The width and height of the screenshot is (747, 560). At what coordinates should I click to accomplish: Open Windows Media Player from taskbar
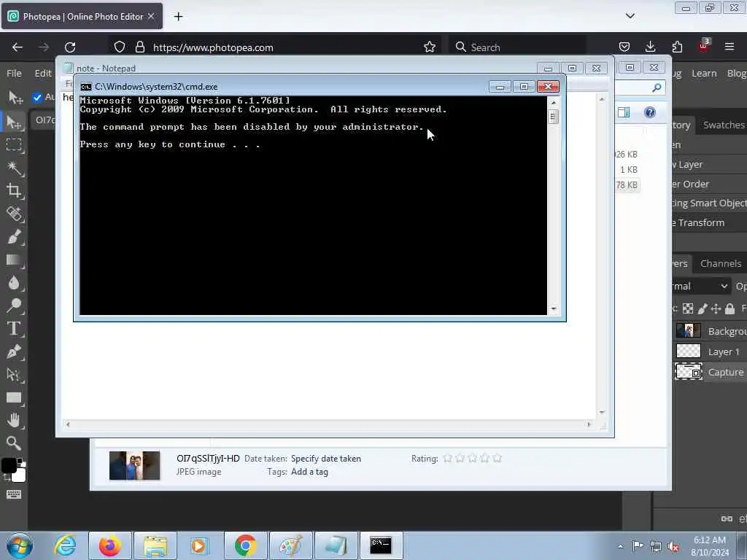[x=200, y=545]
